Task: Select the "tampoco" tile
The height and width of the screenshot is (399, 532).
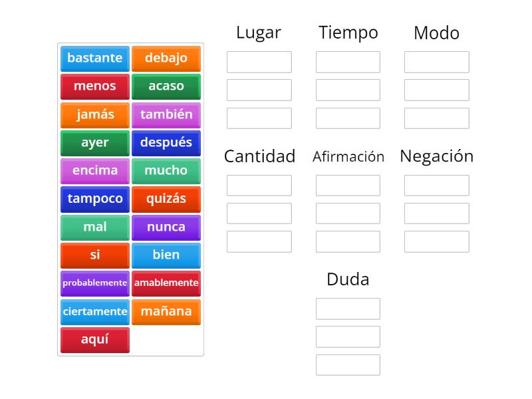Action: pos(94,198)
